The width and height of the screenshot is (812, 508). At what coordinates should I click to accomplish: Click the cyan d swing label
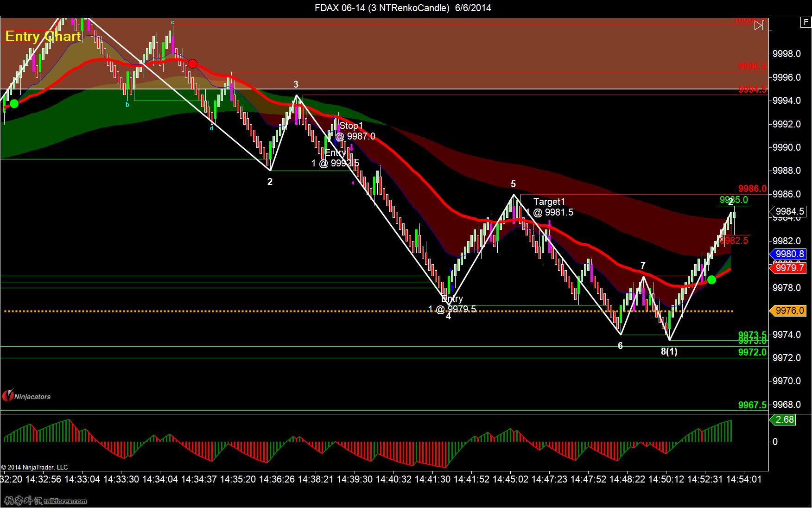[x=212, y=128]
